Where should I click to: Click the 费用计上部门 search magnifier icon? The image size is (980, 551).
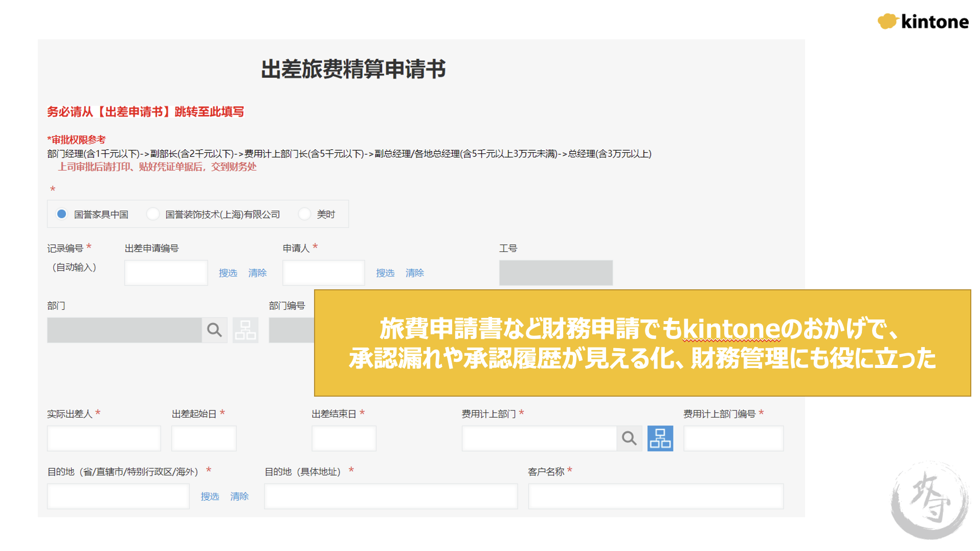click(x=629, y=439)
